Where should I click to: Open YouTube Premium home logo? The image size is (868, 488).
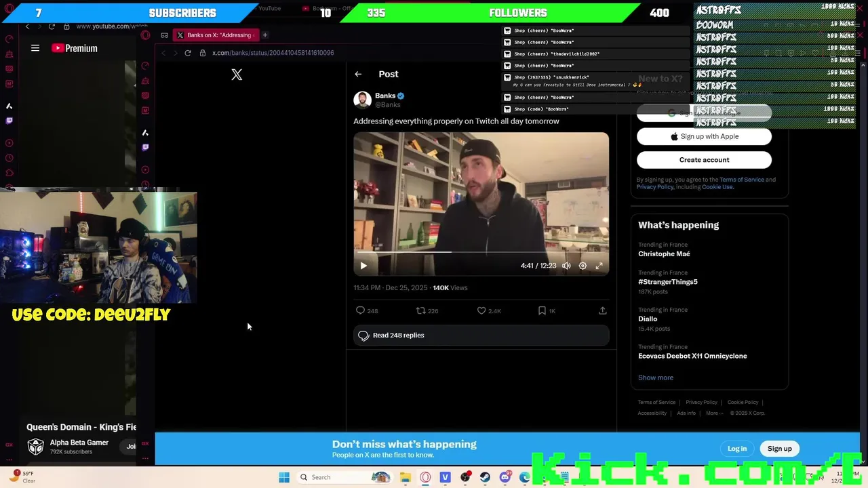(x=75, y=48)
